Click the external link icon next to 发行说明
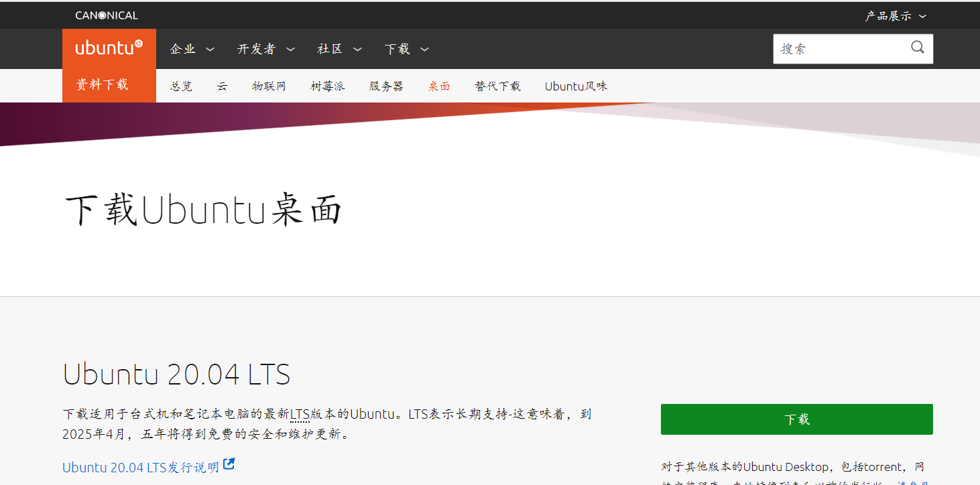980x485 pixels. point(229,464)
